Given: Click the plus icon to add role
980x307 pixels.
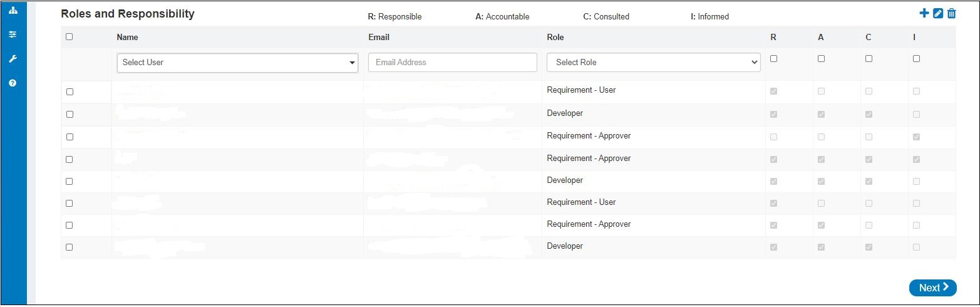Looking at the screenshot, I should click(x=924, y=13).
